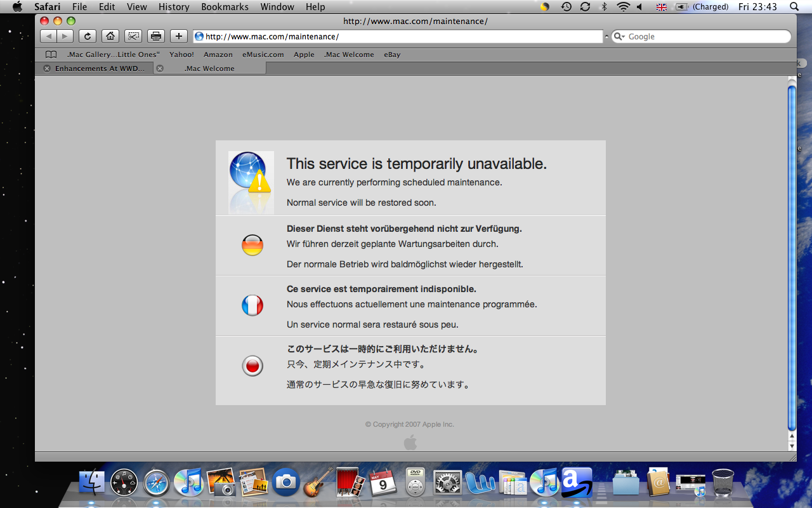Image resolution: width=812 pixels, height=508 pixels.
Task: Click the Safari compass icon in the dock
Action: pos(156,483)
